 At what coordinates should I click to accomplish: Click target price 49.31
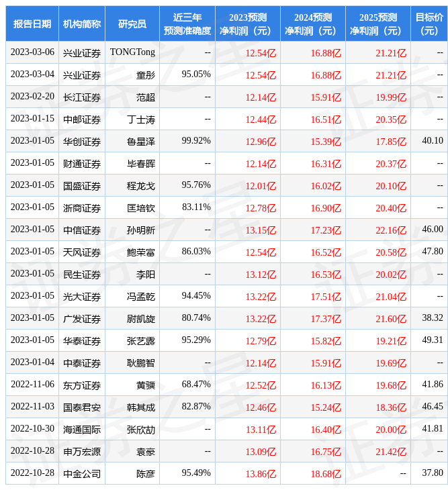click(x=433, y=340)
